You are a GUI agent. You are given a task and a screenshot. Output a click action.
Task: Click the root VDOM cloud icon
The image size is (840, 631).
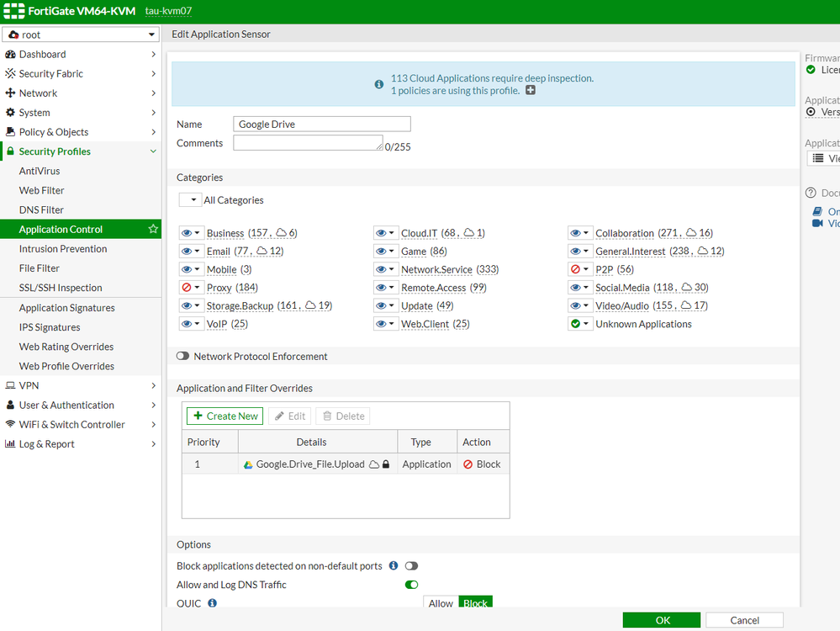(x=13, y=34)
